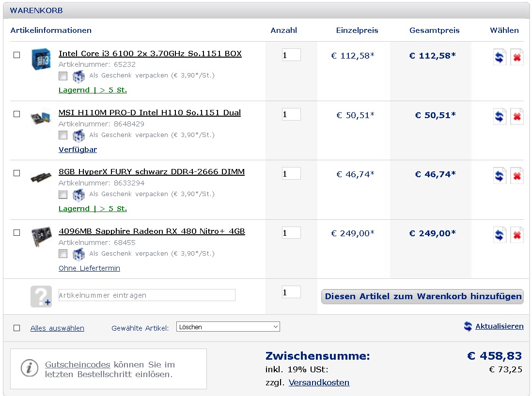The height and width of the screenshot is (396, 532).
Task: Click the Sapphire Radeon graphics card thumbnail
Action: [41, 236]
